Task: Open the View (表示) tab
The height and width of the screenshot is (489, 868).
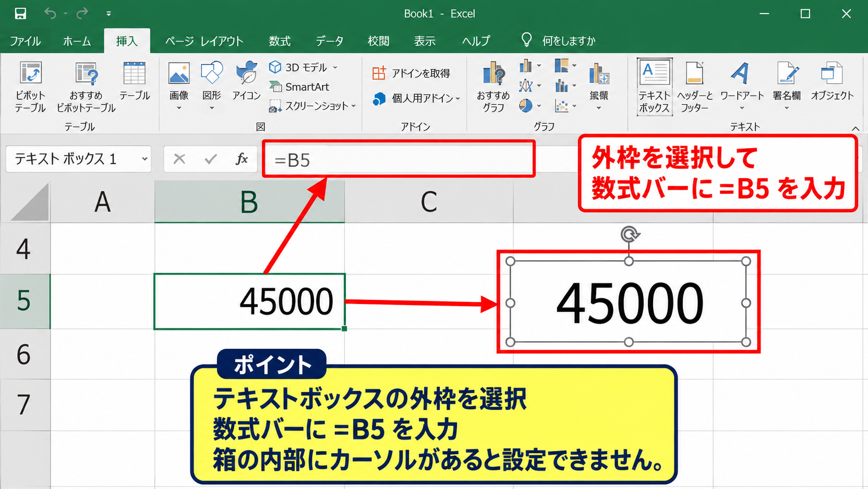Action: (x=425, y=41)
